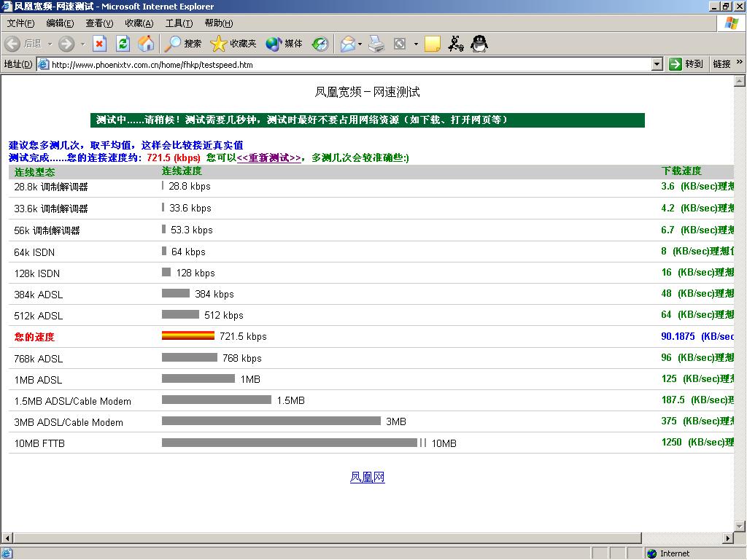Expand the address bar dropdown list
747x560 pixels.
pos(657,64)
